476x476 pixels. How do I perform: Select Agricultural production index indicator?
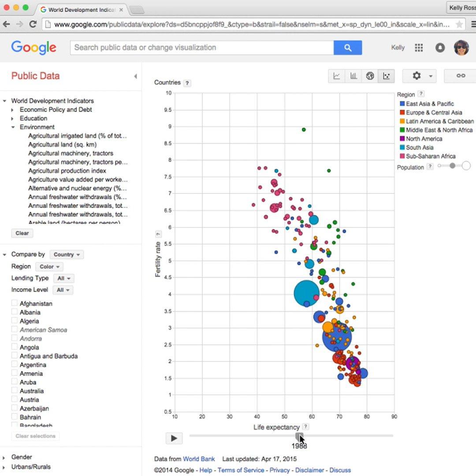(x=67, y=171)
